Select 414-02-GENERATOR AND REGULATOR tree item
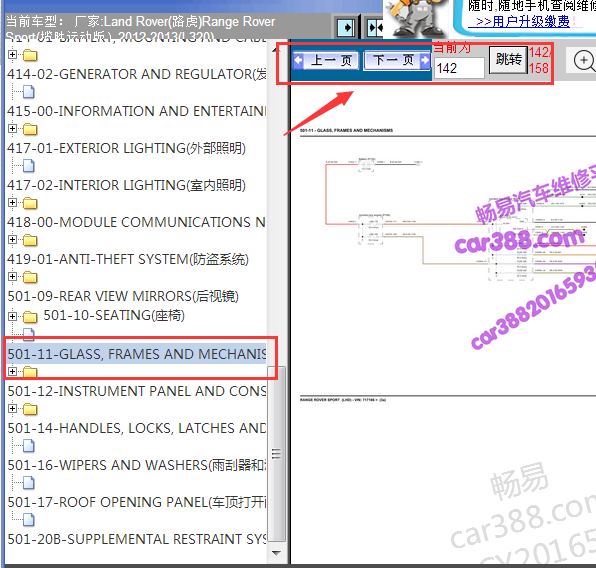This screenshot has width=596, height=568. coord(136,74)
